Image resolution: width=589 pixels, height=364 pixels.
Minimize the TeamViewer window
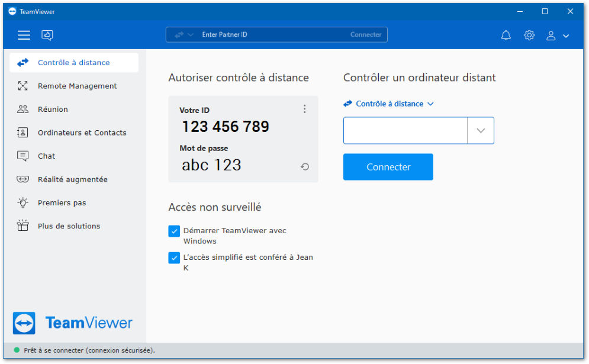(520, 12)
